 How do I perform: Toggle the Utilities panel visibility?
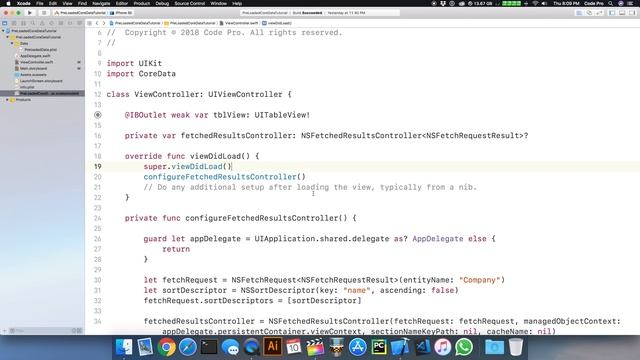point(632,13)
